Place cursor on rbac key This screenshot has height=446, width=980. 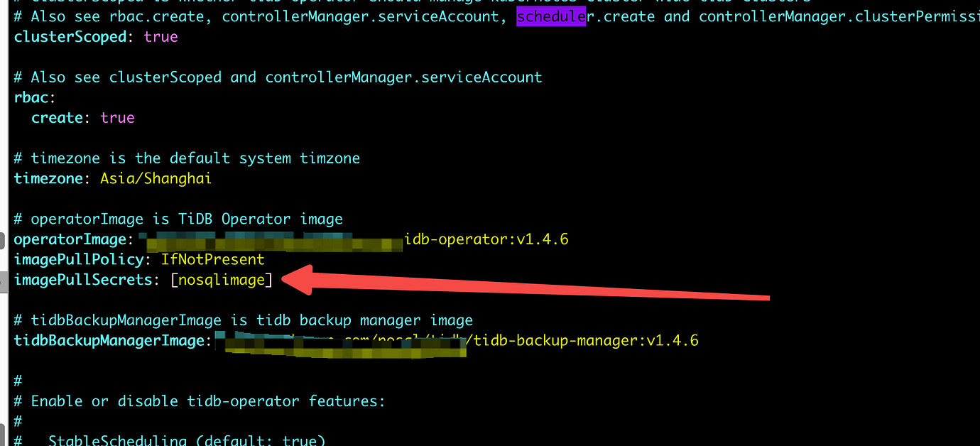31,97
